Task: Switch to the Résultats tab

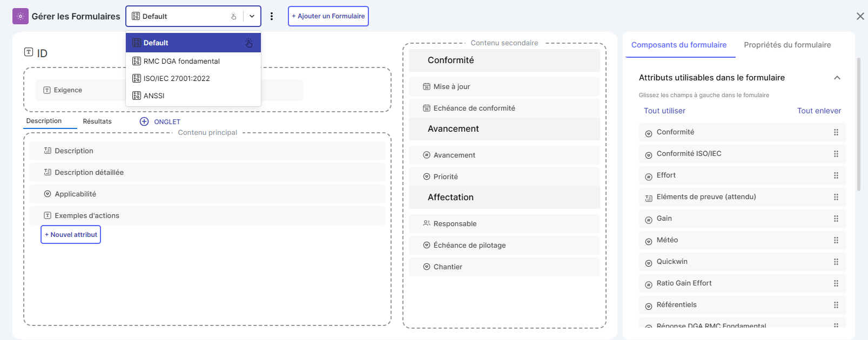Action: coord(97,121)
